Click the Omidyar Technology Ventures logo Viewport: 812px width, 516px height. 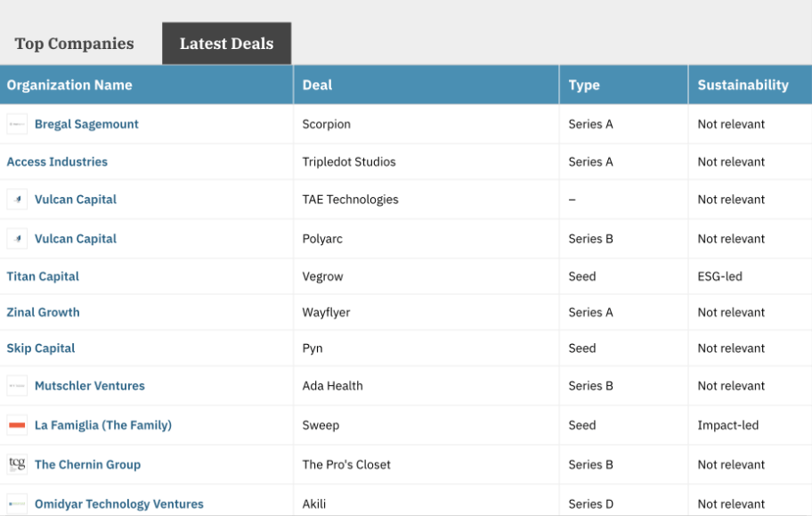pos(17,504)
